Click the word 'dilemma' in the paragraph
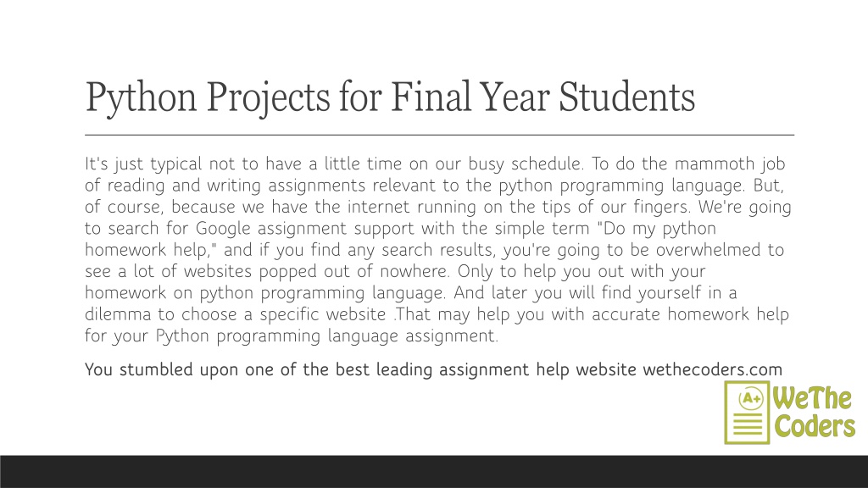The width and height of the screenshot is (868, 488). click(x=117, y=314)
